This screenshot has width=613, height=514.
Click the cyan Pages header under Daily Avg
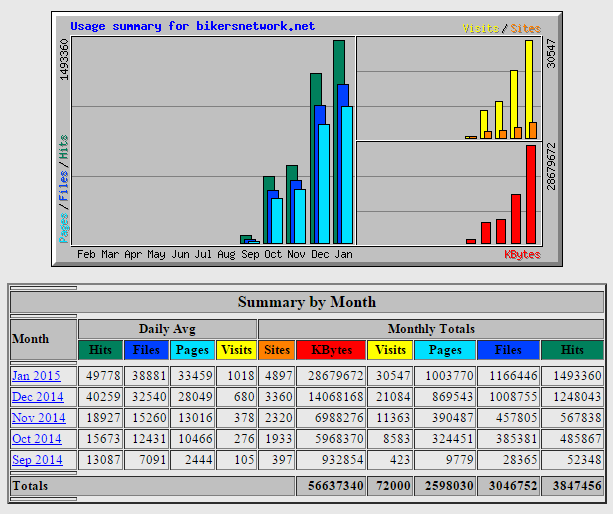pos(192,350)
